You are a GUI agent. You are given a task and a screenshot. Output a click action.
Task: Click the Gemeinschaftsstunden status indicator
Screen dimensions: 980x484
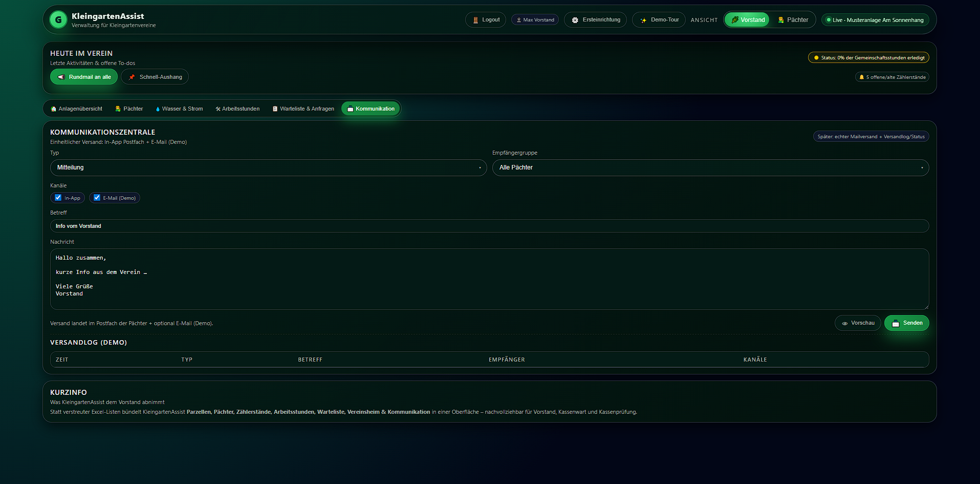click(868, 57)
